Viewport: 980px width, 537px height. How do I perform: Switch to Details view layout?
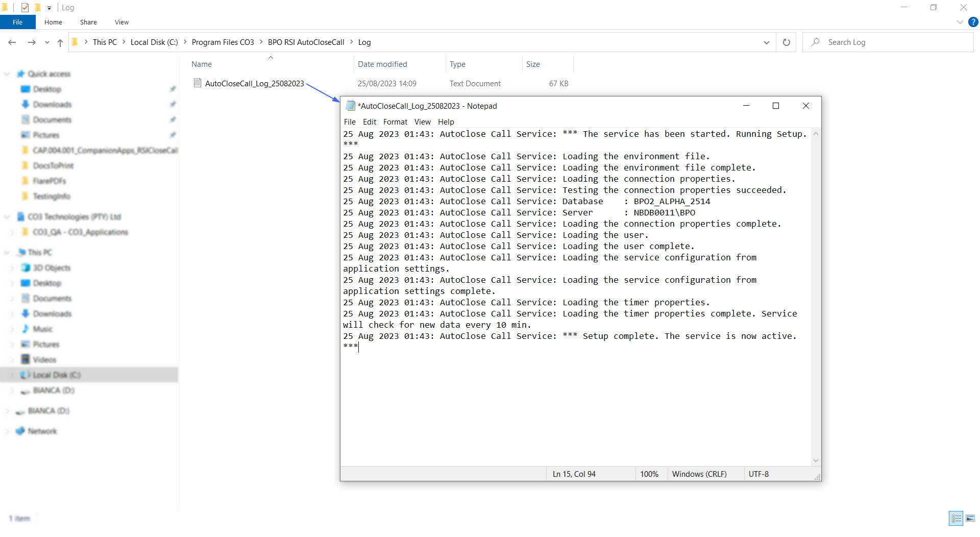tap(956, 518)
